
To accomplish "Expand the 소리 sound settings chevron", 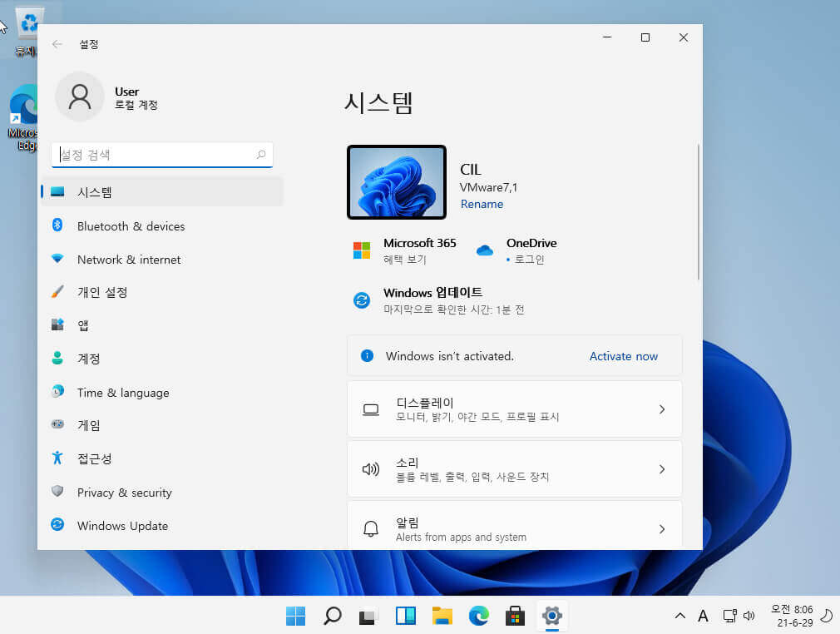I will click(662, 469).
